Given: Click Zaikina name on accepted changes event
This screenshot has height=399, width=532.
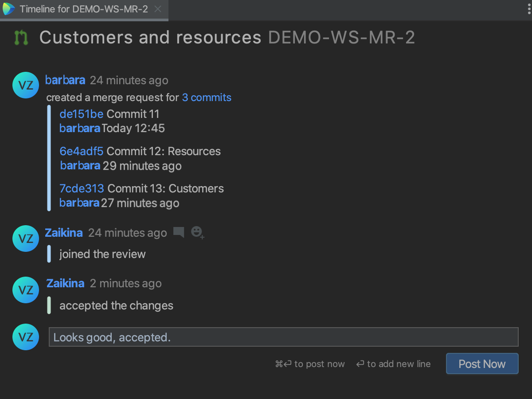Looking at the screenshot, I should point(65,283).
